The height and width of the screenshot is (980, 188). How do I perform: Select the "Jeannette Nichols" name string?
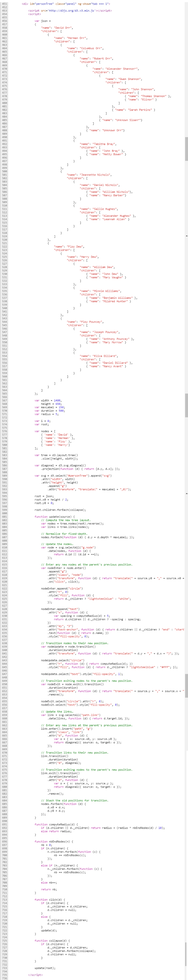point(96,175)
